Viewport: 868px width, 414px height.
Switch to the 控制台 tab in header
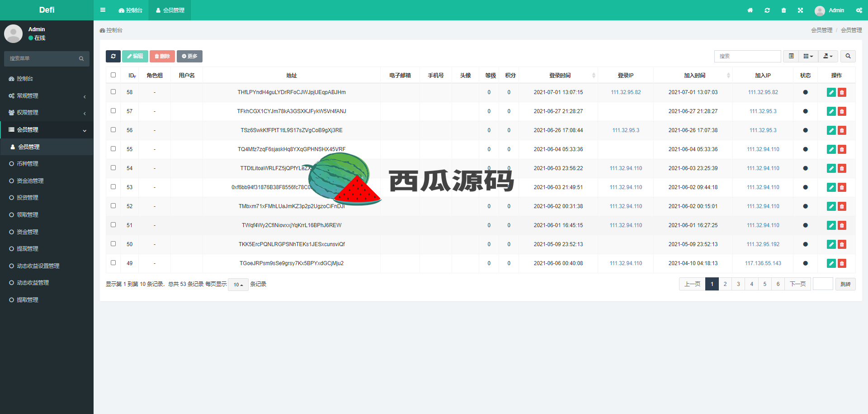click(x=130, y=10)
